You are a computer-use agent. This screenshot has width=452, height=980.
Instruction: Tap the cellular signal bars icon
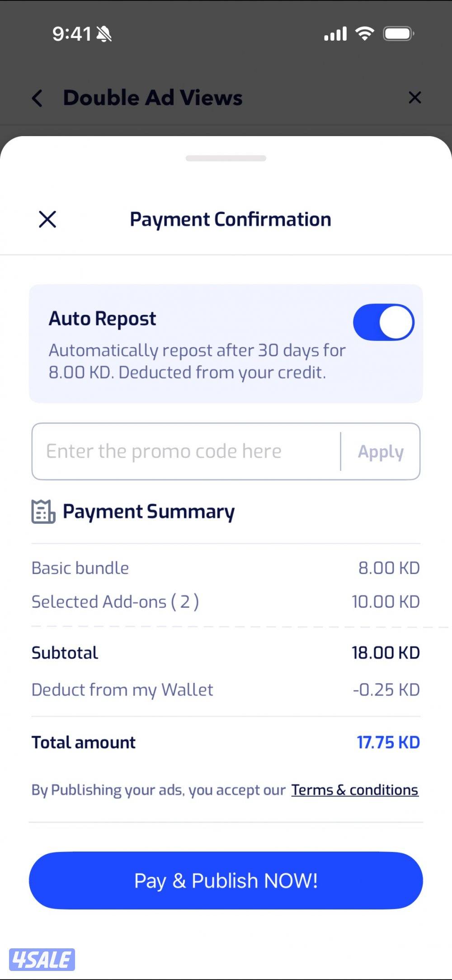335,34
